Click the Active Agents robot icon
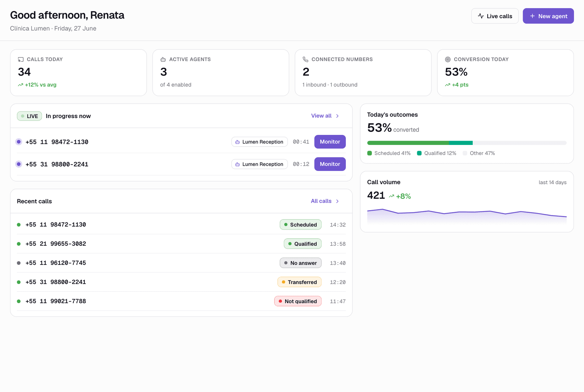Screen dimensions: 584x392 tap(163, 59)
